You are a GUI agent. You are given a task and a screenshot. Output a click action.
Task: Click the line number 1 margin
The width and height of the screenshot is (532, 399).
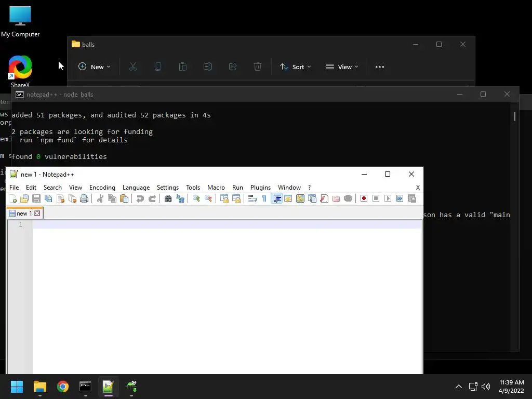(20, 224)
